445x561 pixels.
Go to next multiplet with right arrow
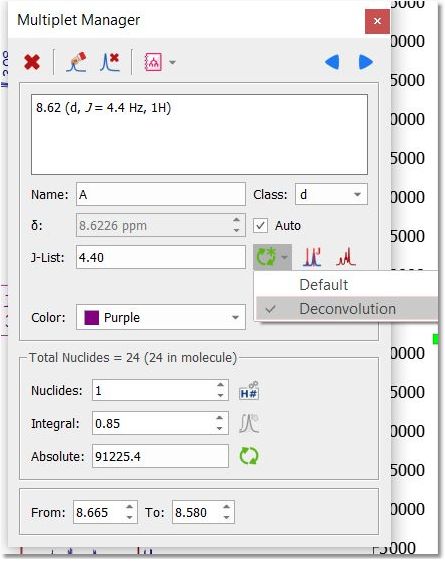pyautogui.click(x=366, y=62)
